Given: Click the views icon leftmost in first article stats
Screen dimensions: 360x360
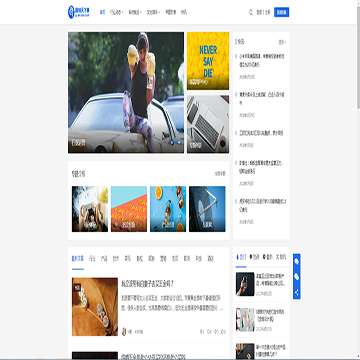Looking at the screenshot, I should click(202, 332).
